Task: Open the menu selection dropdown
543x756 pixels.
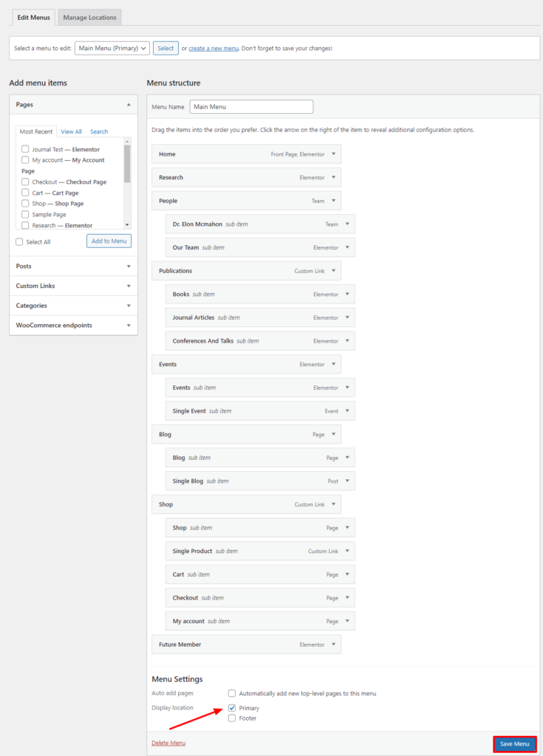Action: pyautogui.click(x=112, y=49)
